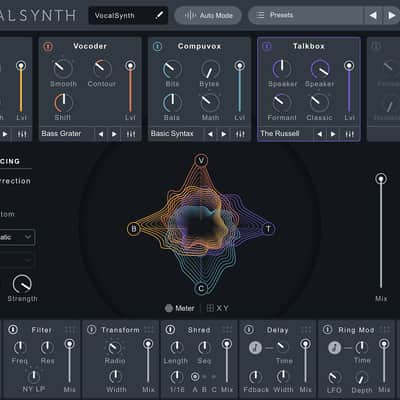Click the Basic Syntax preset name
The height and width of the screenshot is (400, 400).
172,134
